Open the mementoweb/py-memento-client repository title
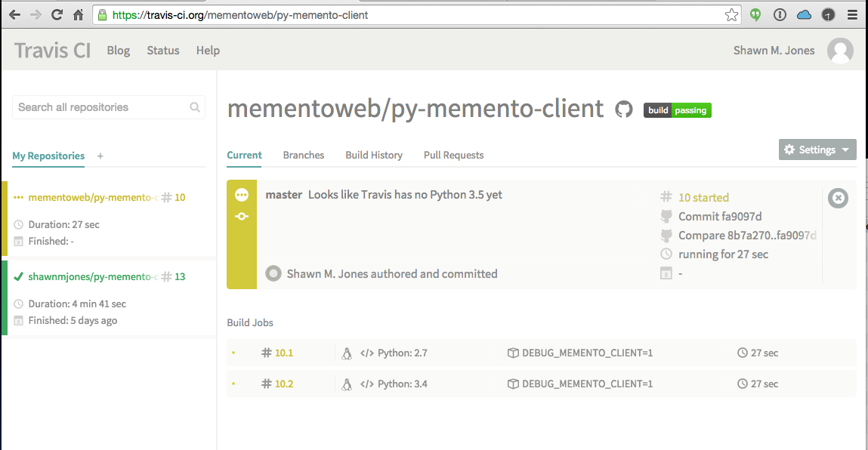This screenshot has width=868, height=450. click(x=415, y=109)
